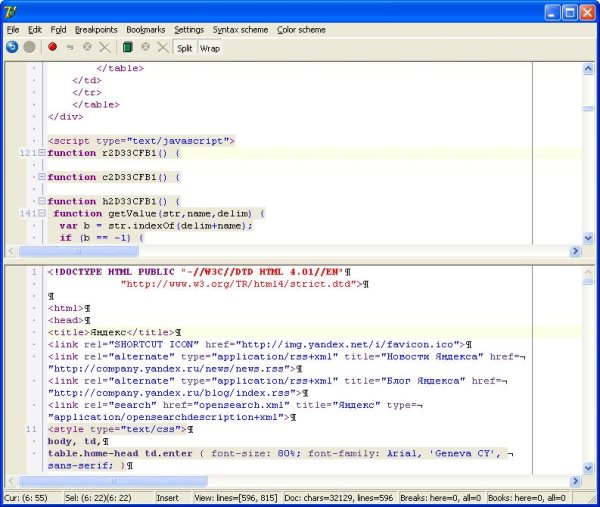This screenshot has height=507, width=600.
Task: Click line number 121 in the gutter
Action: coord(28,153)
